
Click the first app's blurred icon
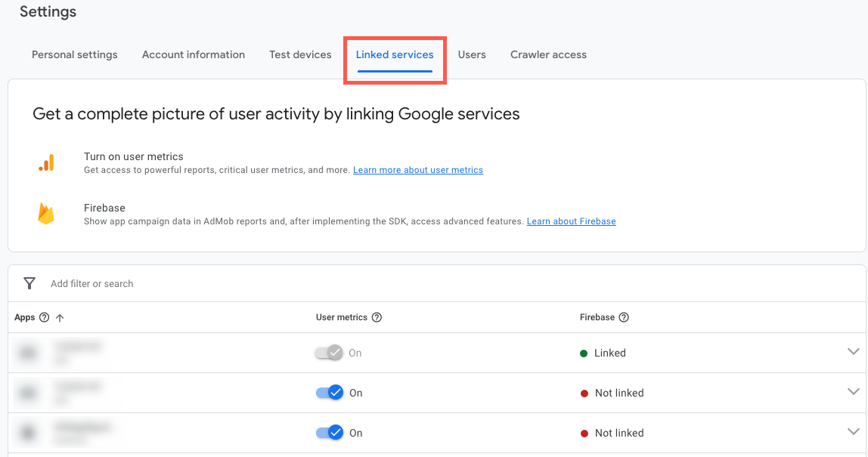(28, 353)
